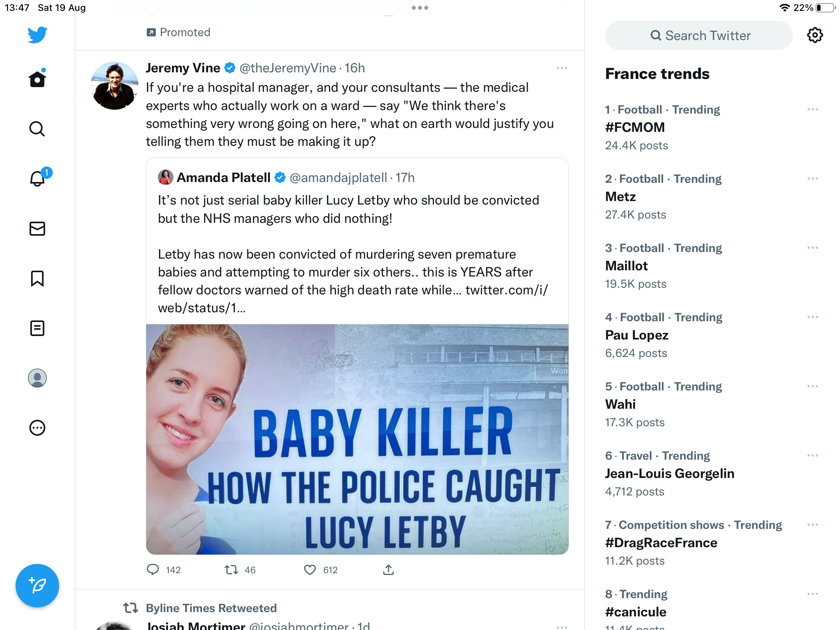Screen dimensions: 840x630
Task: Compose a new tweet with the blue button
Action: [x=37, y=586]
